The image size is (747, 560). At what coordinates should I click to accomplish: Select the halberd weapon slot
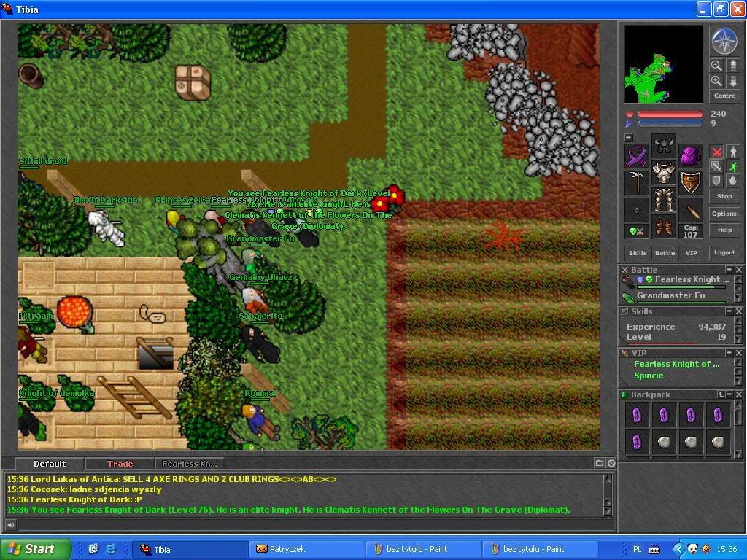coord(636,183)
